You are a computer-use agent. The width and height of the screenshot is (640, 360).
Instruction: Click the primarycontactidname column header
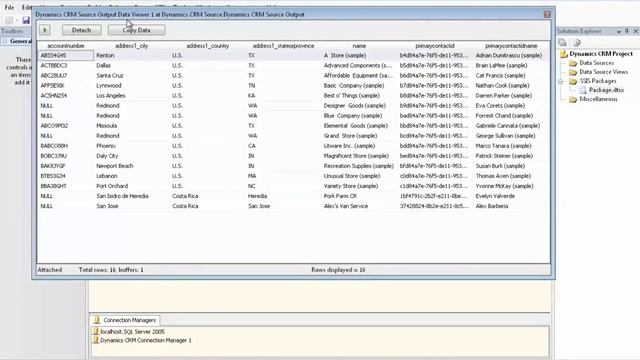click(511, 46)
